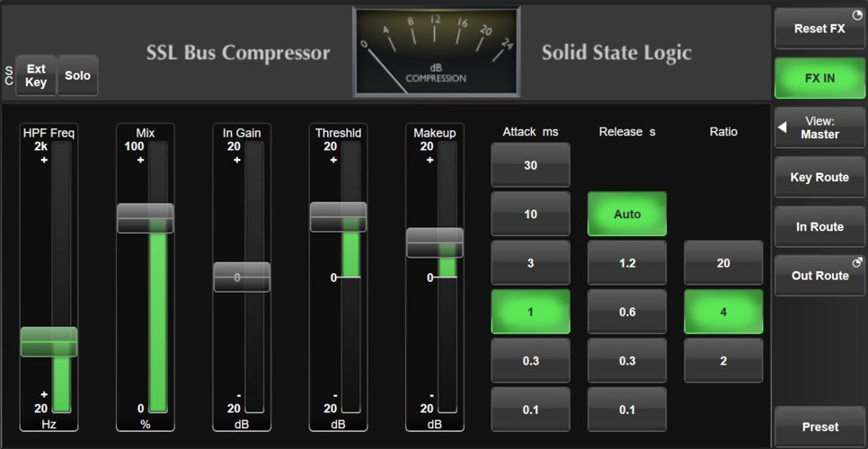
Task: Select Attack time 10 ms
Action: pos(530,214)
